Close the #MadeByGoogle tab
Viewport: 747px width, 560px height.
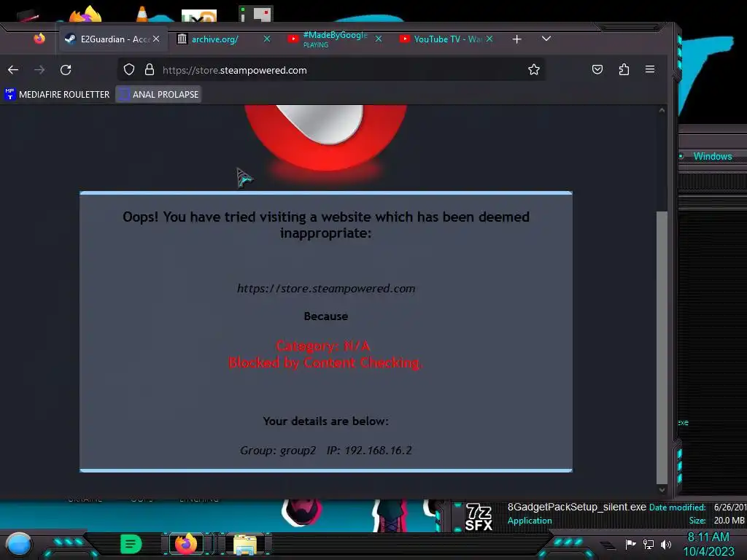[379, 39]
